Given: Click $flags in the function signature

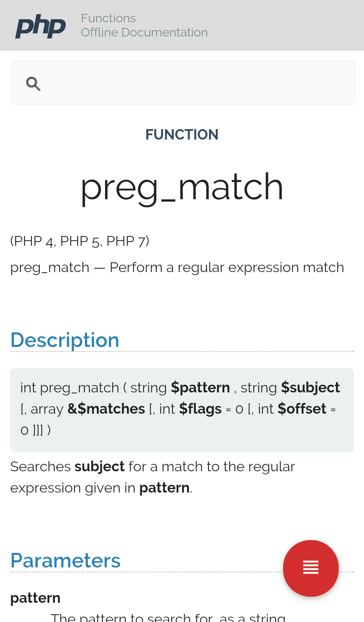Looking at the screenshot, I should 200,409.
